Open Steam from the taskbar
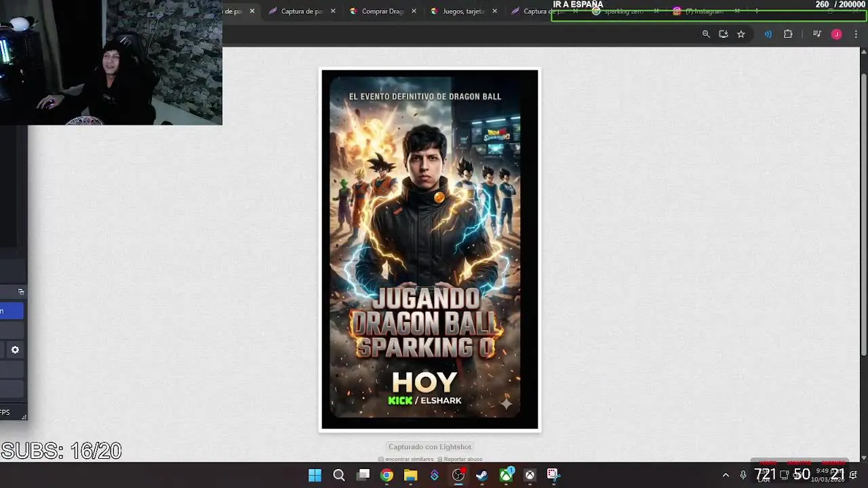This screenshot has width=868, height=488. click(481, 475)
